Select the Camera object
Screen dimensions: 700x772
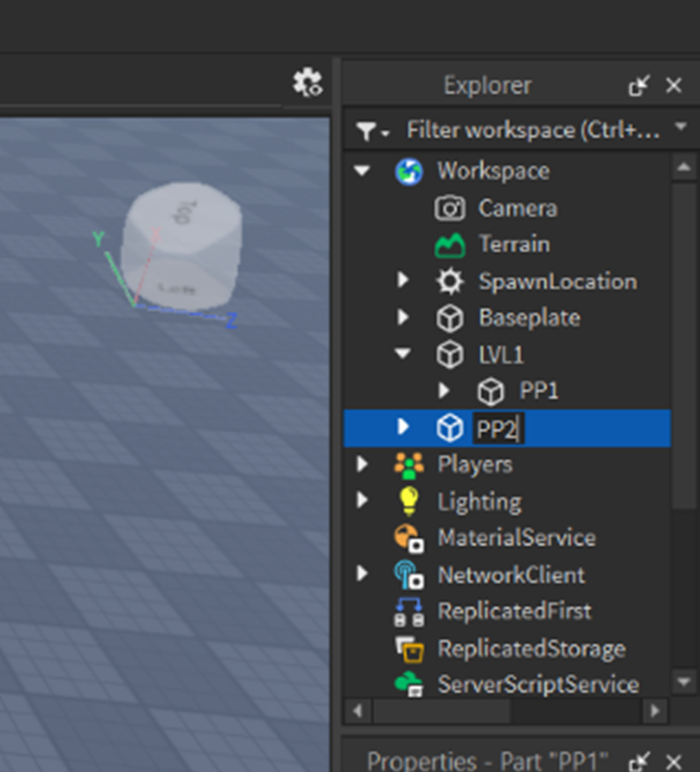[x=518, y=208]
